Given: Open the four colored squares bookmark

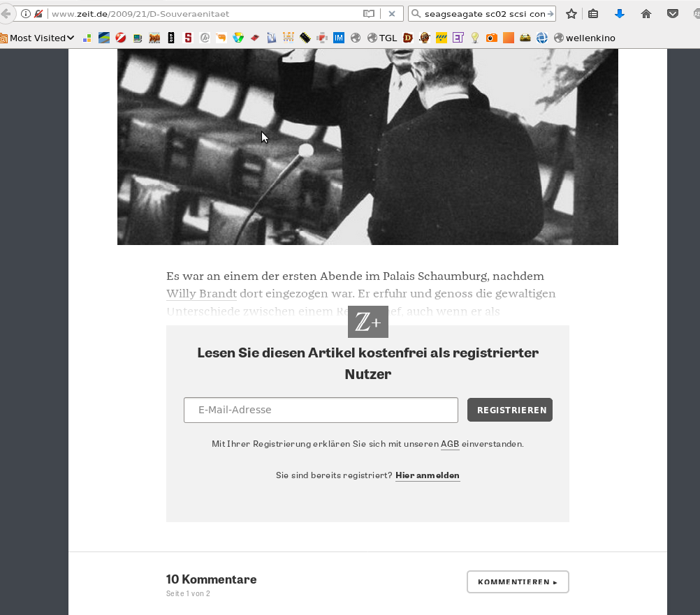Looking at the screenshot, I should 87,38.
